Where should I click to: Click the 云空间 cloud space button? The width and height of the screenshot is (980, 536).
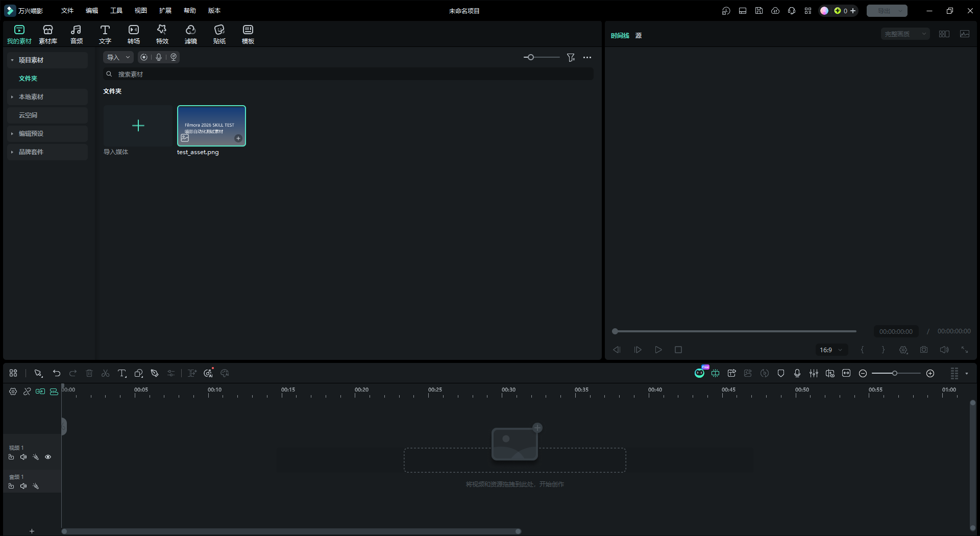click(48, 115)
